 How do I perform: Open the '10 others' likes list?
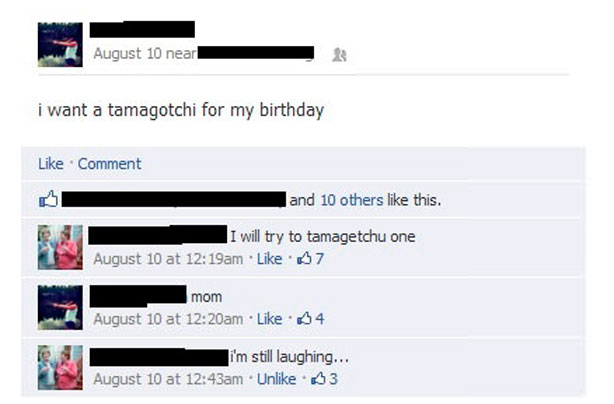[x=352, y=200]
